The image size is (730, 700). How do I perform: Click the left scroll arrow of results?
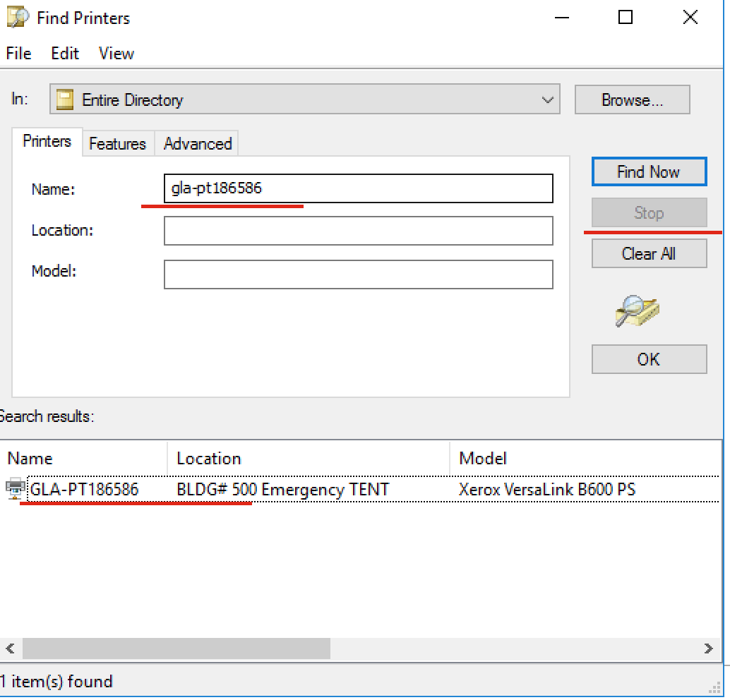click(x=10, y=648)
